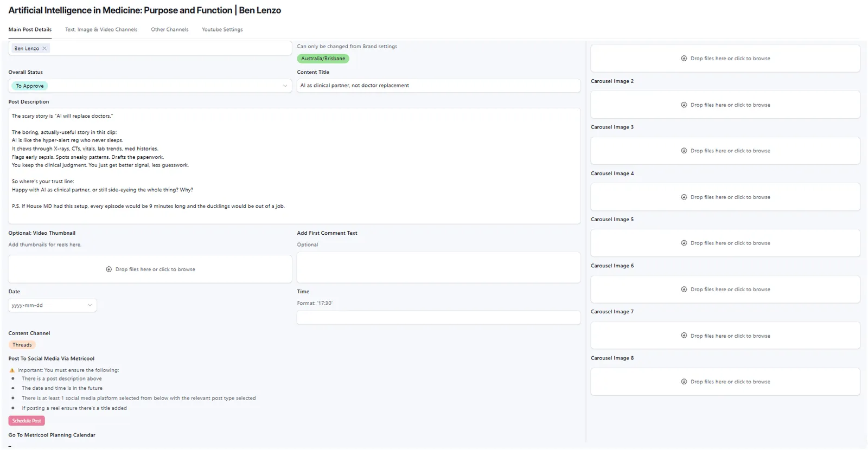Click the Post To Social Media Via Metricool heading
The height and width of the screenshot is (450, 868).
pos(52,358)
